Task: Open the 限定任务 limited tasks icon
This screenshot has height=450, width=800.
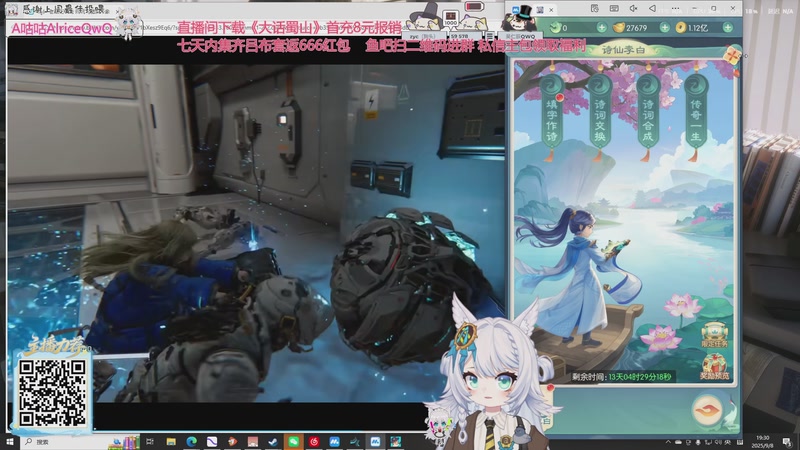Action: [x=714, y=335]
